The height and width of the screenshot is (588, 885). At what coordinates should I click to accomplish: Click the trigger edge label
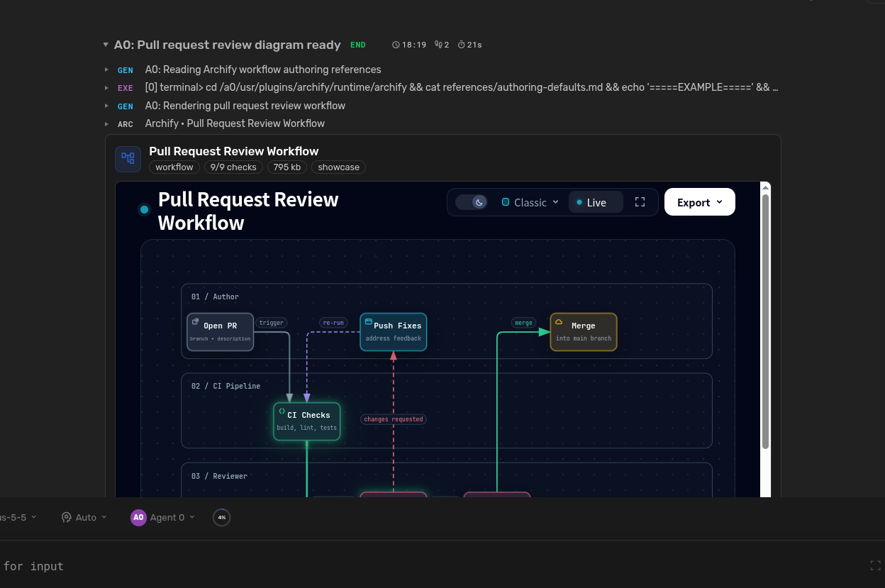pyautogui.click(x=272, y=323)
